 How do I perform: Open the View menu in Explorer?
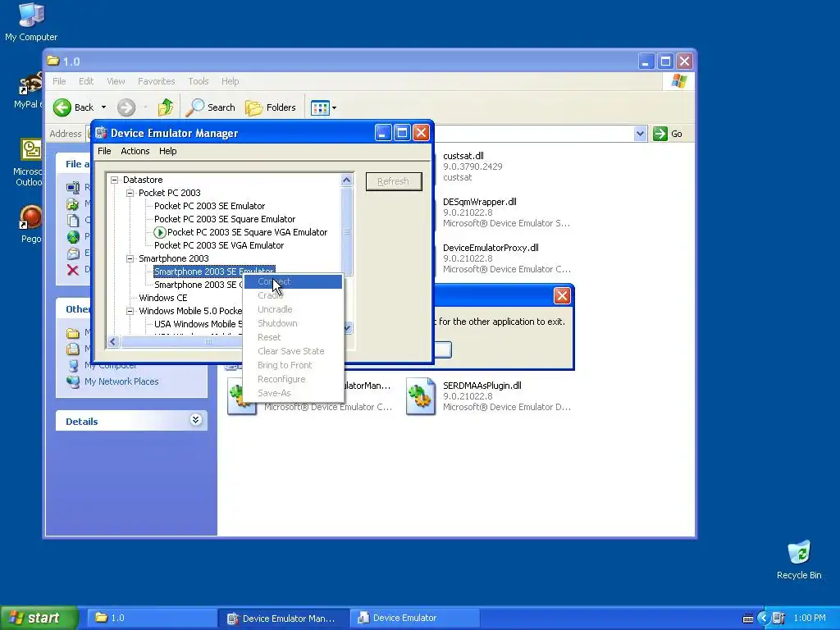point(116,81)
